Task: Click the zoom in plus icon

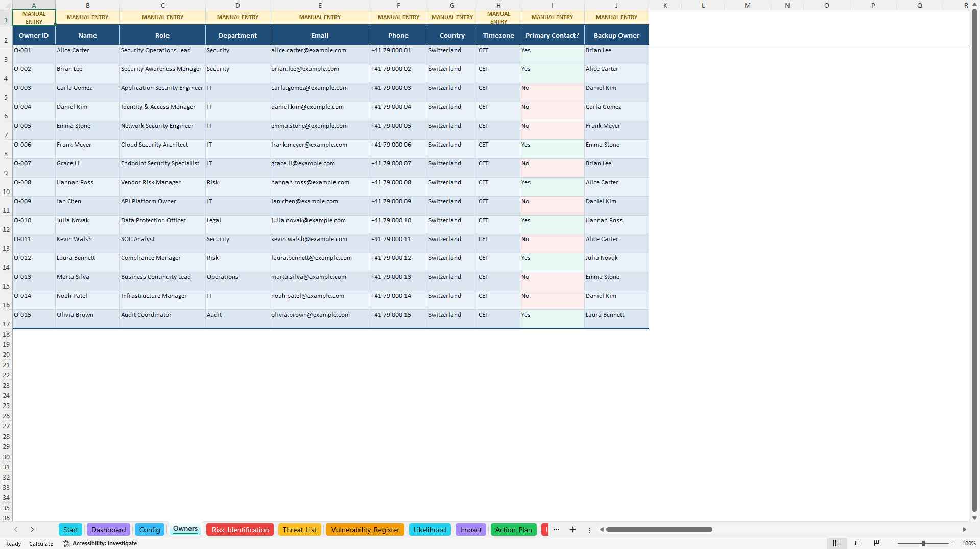Action: 953,543
